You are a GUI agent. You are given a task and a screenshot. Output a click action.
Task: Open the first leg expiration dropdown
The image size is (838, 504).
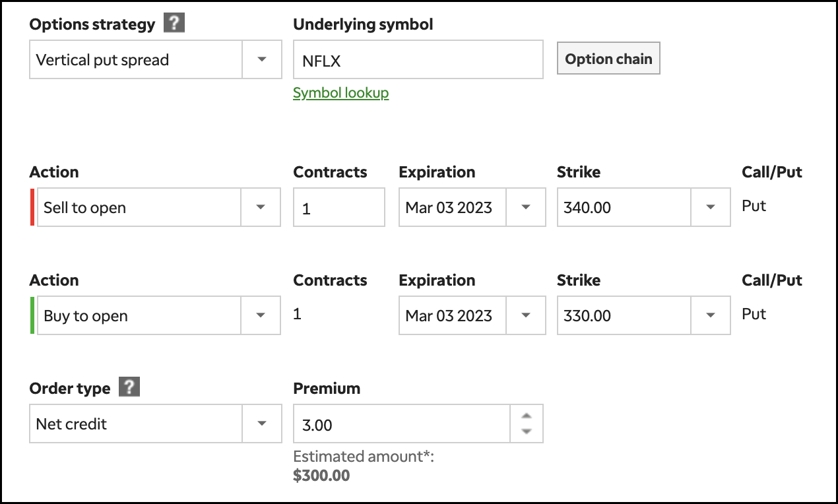coord(526,207)
